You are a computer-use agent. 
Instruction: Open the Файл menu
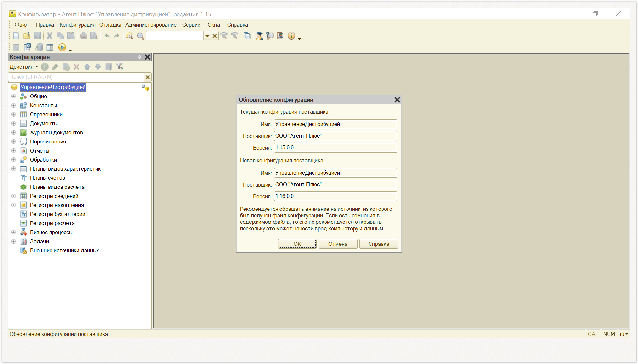21,25
